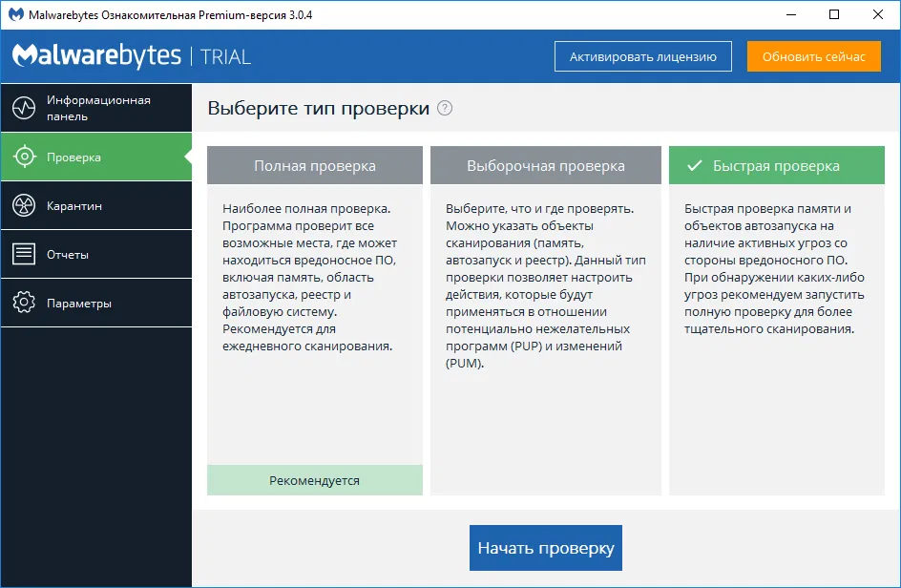Image resolution: width=901 pixels, height=588 pixels.
Task: Click the green checkmark on Быстрая проверка
Action: point(692,165)
